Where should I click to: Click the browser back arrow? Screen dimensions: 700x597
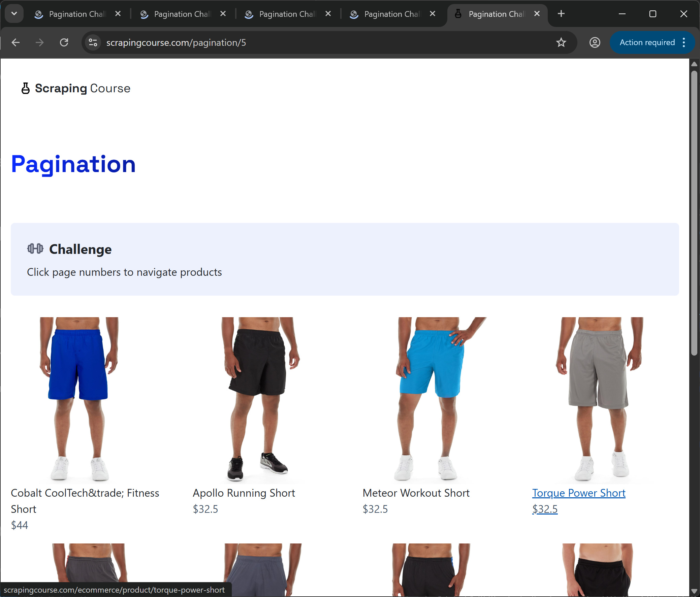(x=15, y=42)
